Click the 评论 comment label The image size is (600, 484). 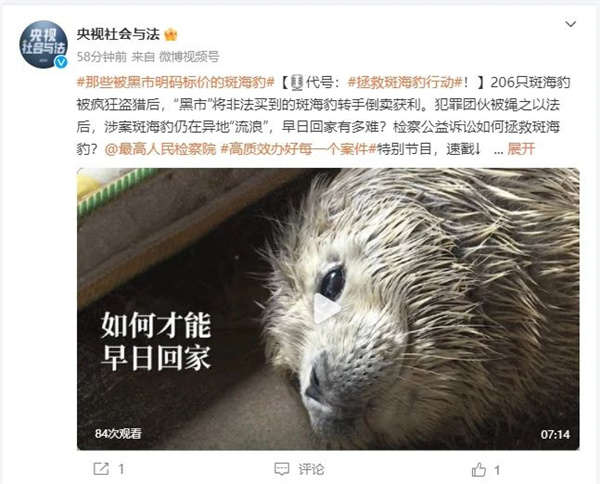click(x=311, y=469)
